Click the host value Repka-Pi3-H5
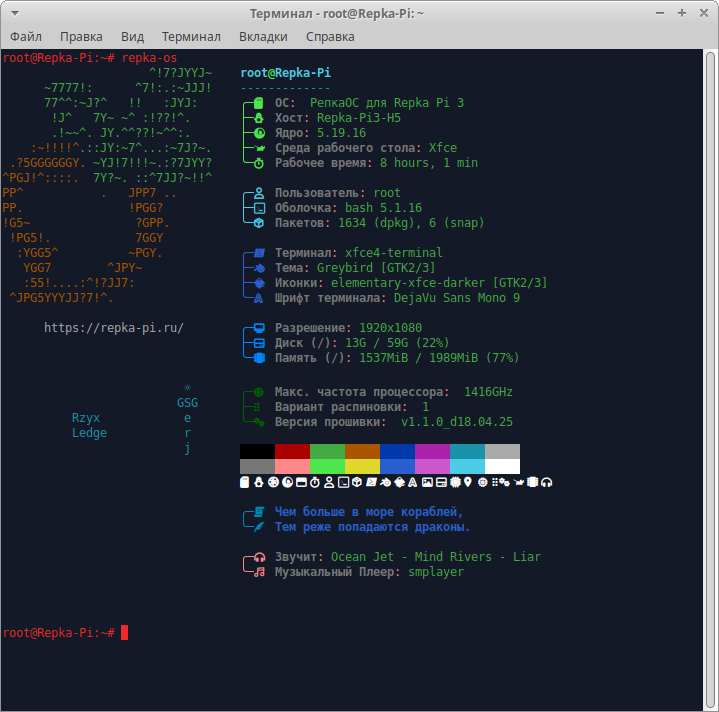Viewport: 719px width, 712px height. tap(359, 118)
